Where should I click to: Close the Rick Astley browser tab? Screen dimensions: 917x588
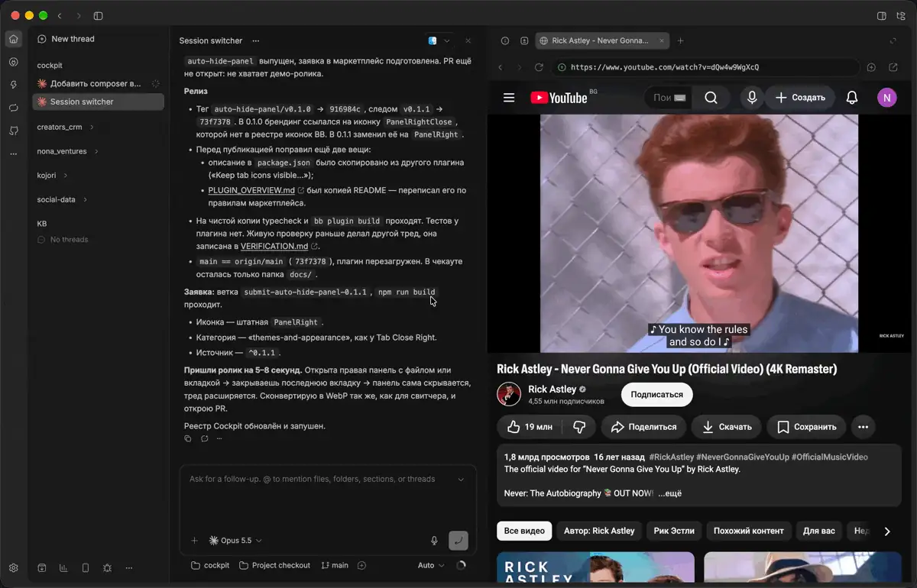(x=662, y=40)
